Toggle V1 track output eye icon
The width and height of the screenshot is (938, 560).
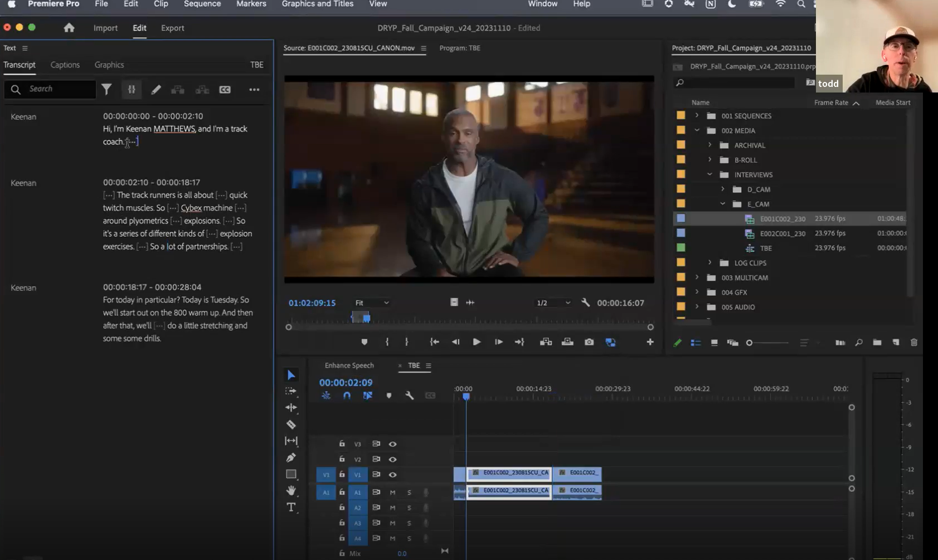coord(392,475)
